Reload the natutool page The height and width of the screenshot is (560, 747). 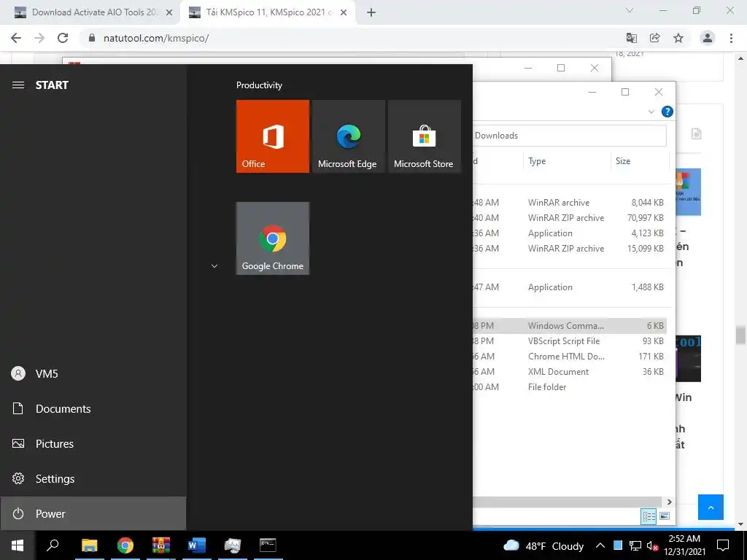click(63, 38)
